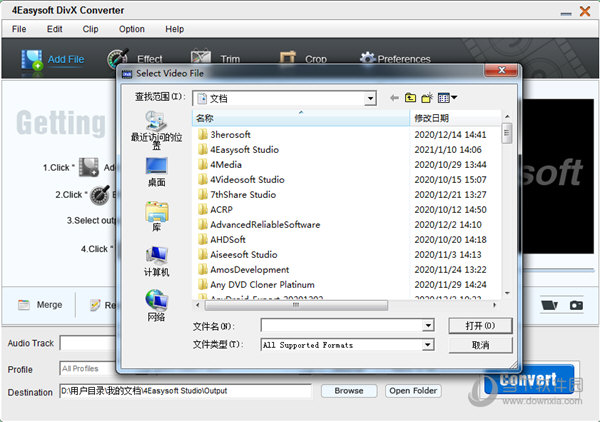The image size is (600, 422).
Task: Click the step 1 Add File icon in Getting Started
Action: [89, 167]
